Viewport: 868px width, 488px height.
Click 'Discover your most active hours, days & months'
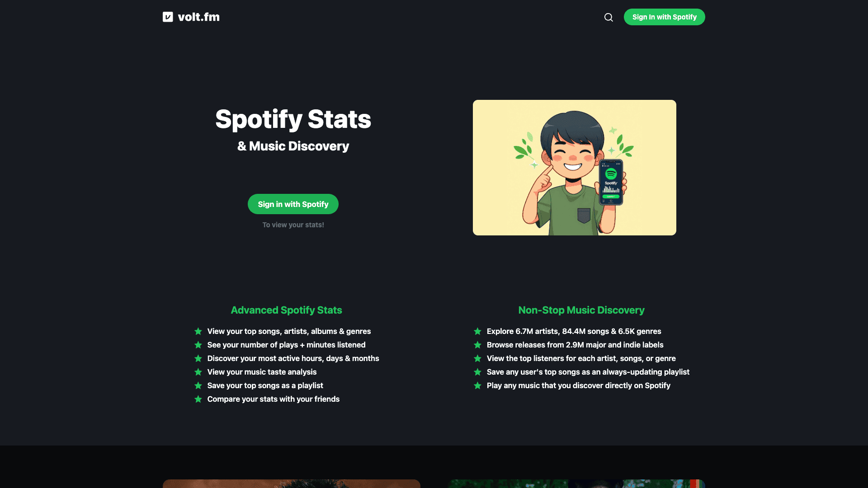[x=293, y=358]
